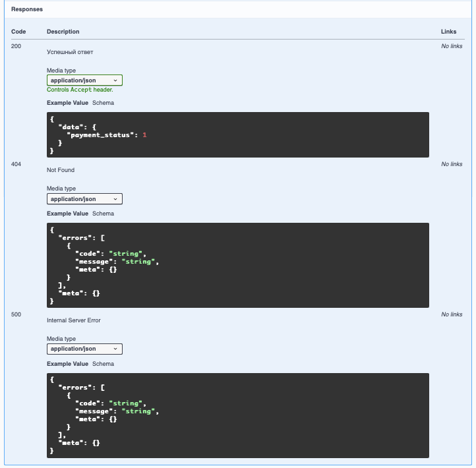Click 'No links' in the 404 row
The image size is (476, 468).
pos(452,164)
